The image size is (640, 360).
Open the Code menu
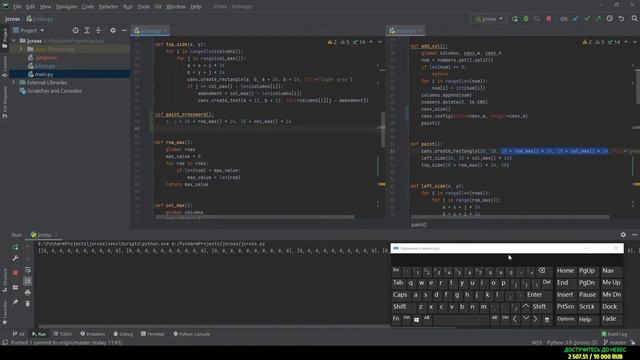[x=88, y=7]
